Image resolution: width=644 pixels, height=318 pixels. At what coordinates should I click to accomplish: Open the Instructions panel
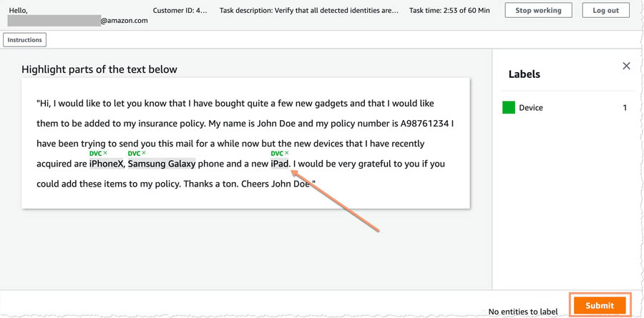coord(24,40)
